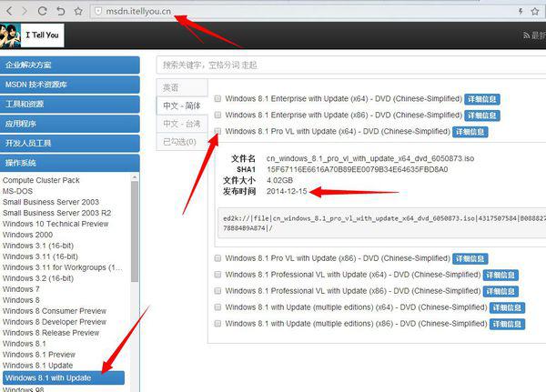This screenshot has height=392, width=546.
Task: Check Windows 8.1 Pro VL with Update (x64)
Action: click(217, 131)
